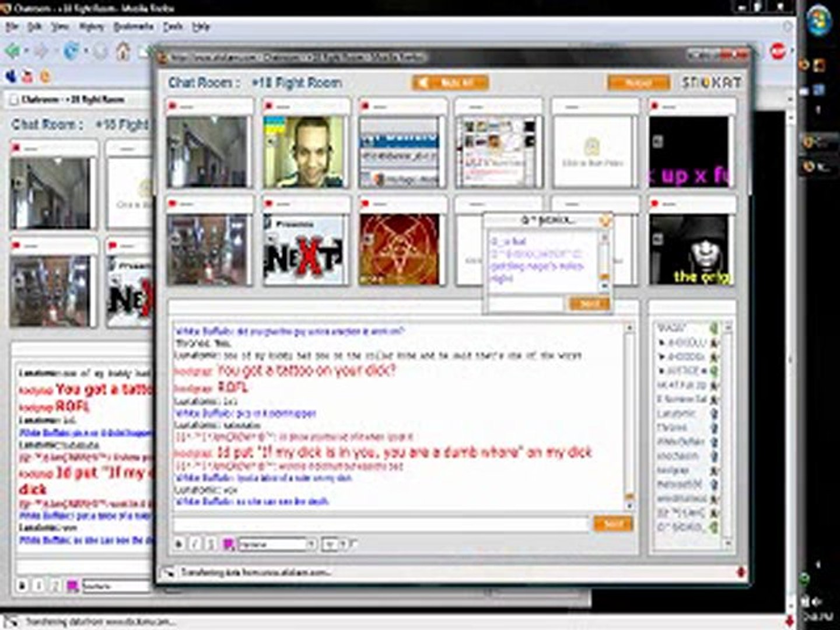The image size is (840, 630).
Task: Toggle Underline in the popup chat toolbar
Action: [211, 544]
